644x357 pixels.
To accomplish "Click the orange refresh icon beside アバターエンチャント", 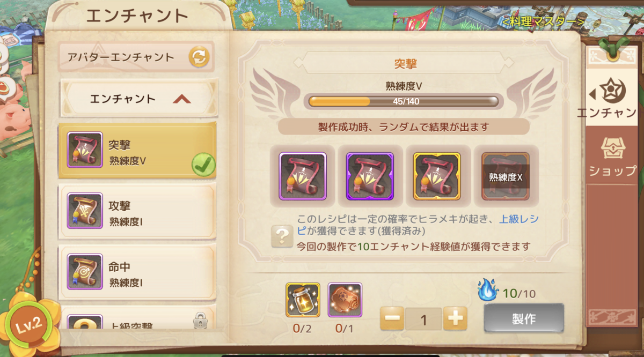I will (199, 57).
